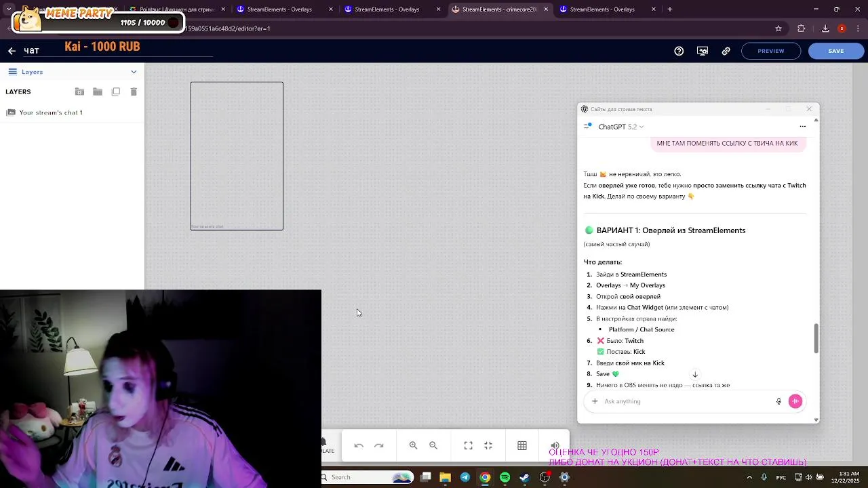
Task: Zoom out of the canvas
Action: [x=433, y=445]
